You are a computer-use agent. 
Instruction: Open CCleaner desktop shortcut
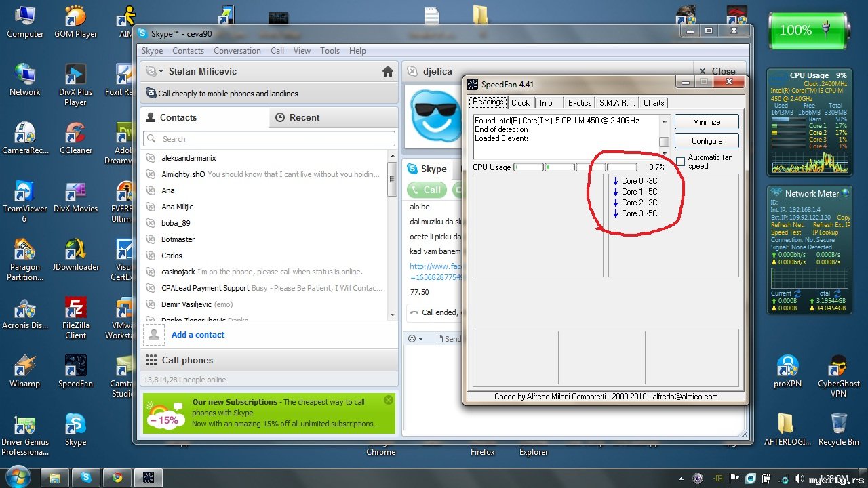click(75, 138)
